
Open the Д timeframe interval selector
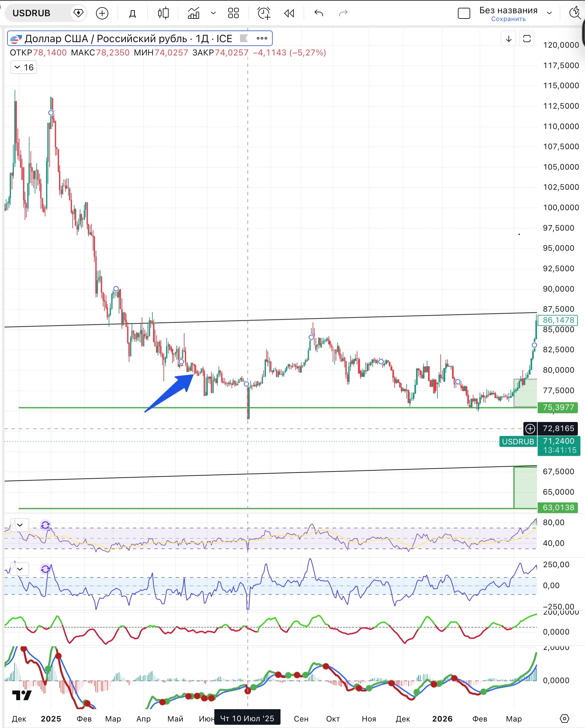tap(133, 14)
